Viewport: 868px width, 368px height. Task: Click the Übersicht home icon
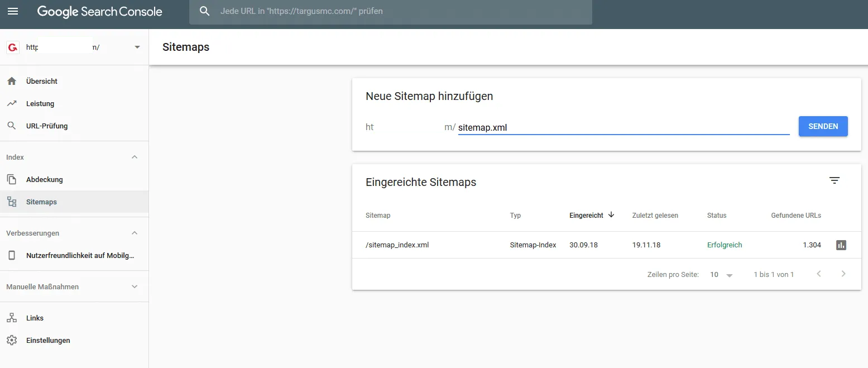pos(12,81)
